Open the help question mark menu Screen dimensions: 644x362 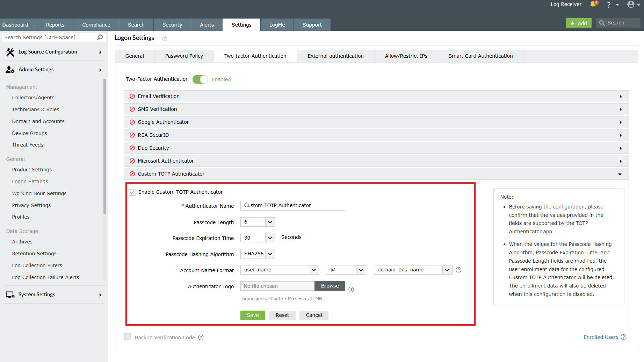tap(609, 5)
